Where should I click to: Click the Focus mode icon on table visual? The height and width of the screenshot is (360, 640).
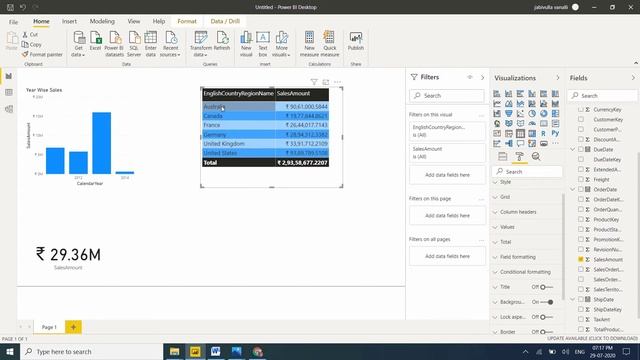click(x=326, y=82)
